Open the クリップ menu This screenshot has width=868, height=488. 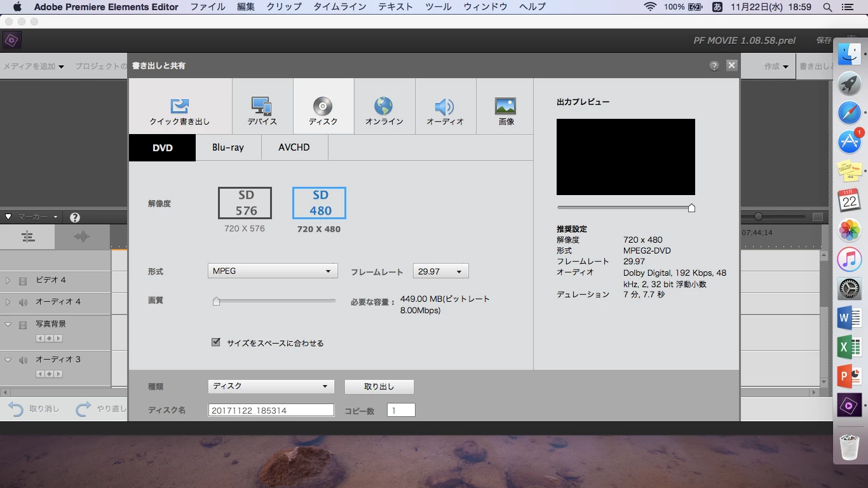pyautogui.click(x=284, y=7)
